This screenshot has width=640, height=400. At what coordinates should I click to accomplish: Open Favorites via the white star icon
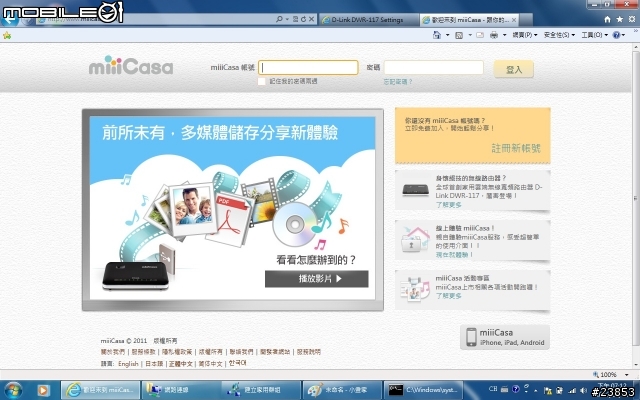[620, 19]
